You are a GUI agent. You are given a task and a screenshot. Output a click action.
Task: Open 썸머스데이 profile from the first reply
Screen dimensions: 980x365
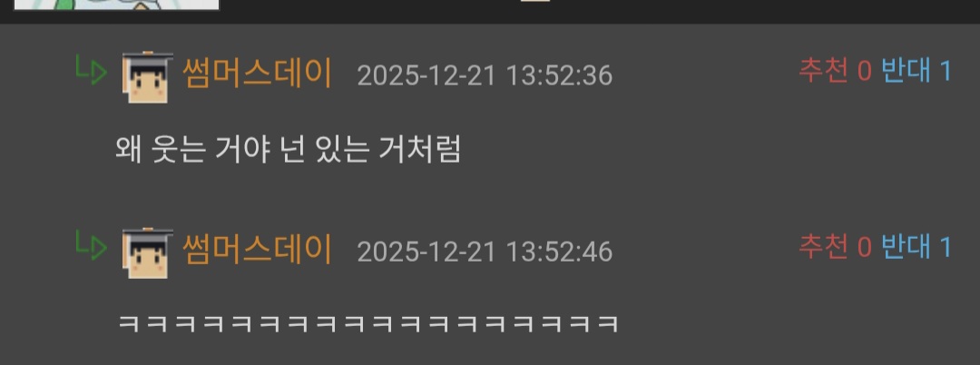(257, 74)
